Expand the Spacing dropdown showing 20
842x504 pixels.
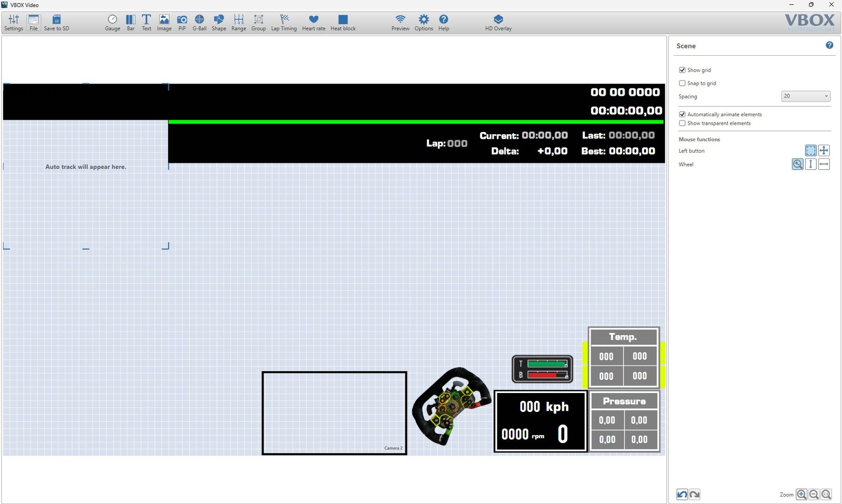806,96
